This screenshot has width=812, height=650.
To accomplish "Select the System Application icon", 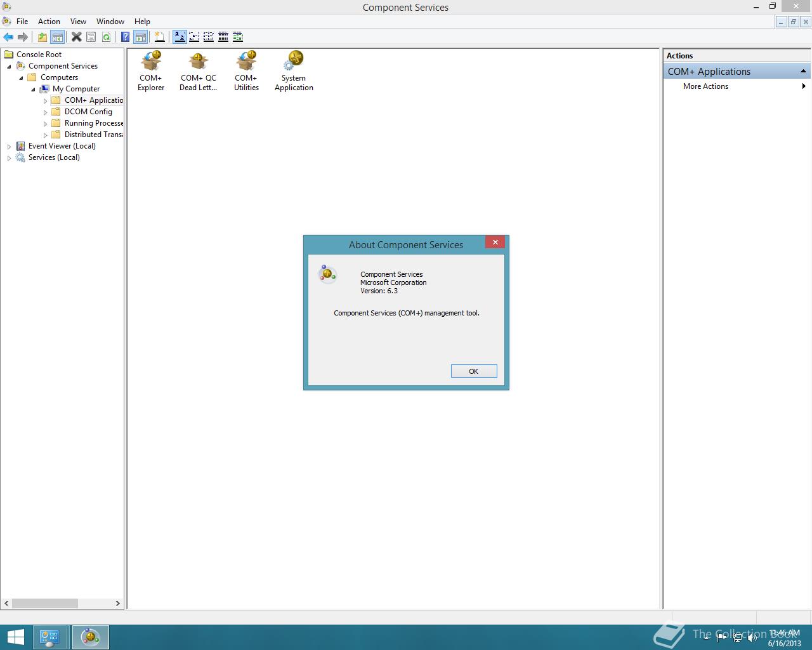I will tap(294, 72).
